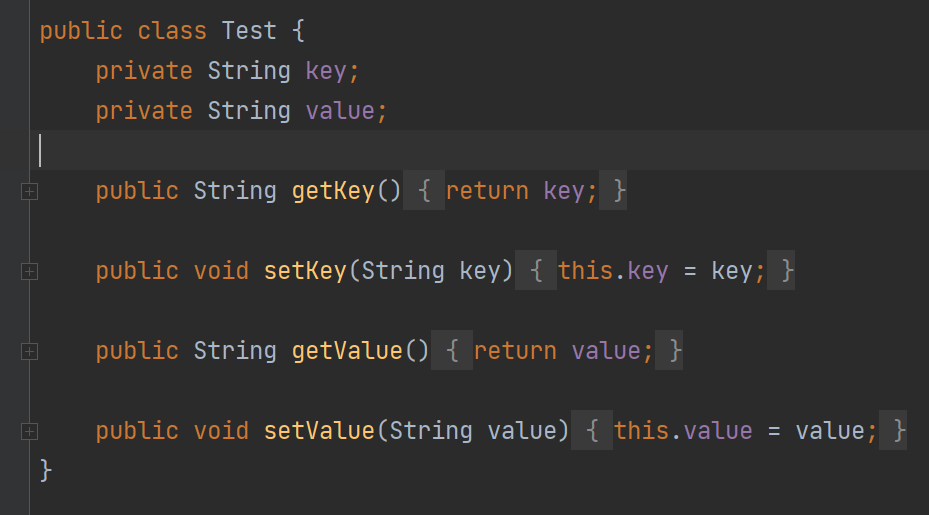The width and height of the screenshot is (929, 515).
Task: Click the folded body "return value;"
Action: coord(557,351)
